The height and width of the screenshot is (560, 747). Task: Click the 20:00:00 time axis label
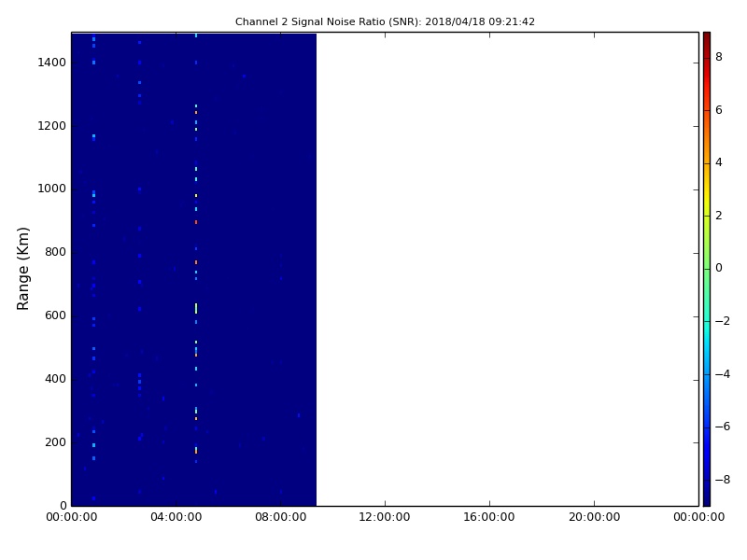coord(594,517)
